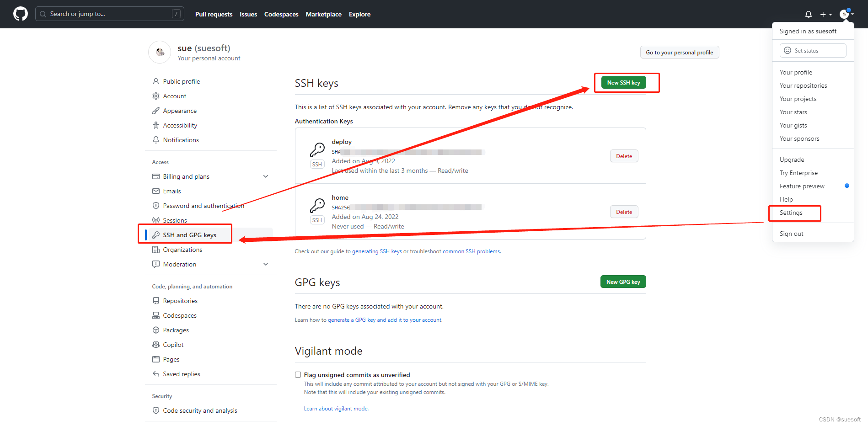Select Sign out in the user dropdown
This screenshot has width=868, height=426.
click(x=792, y=234)
